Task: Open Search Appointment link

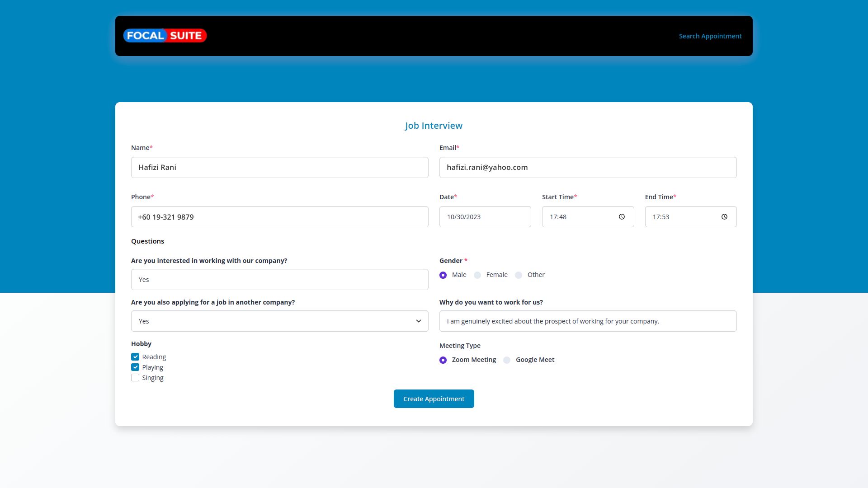Action: (710, 36)
